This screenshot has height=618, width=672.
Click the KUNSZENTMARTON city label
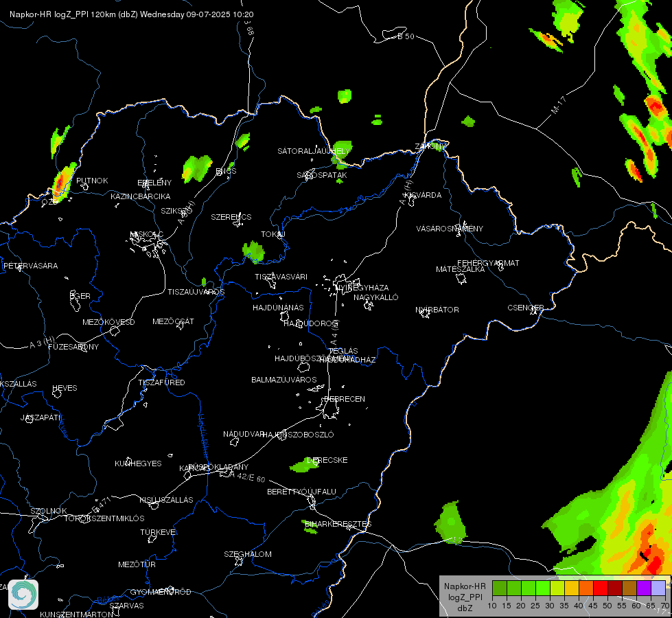tap(77, 614)
